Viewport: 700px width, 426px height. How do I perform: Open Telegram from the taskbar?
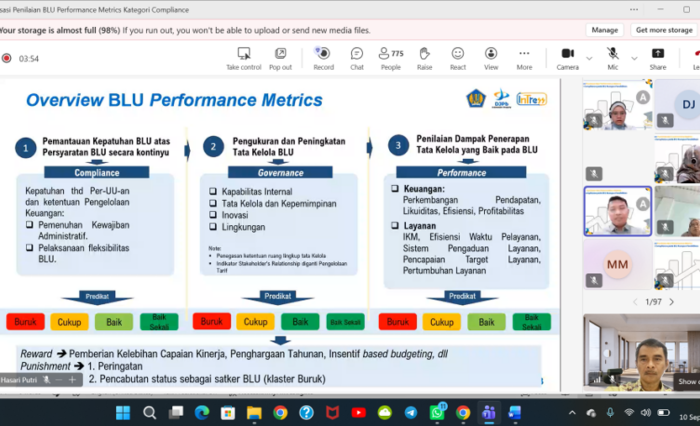tap(411, 413)
